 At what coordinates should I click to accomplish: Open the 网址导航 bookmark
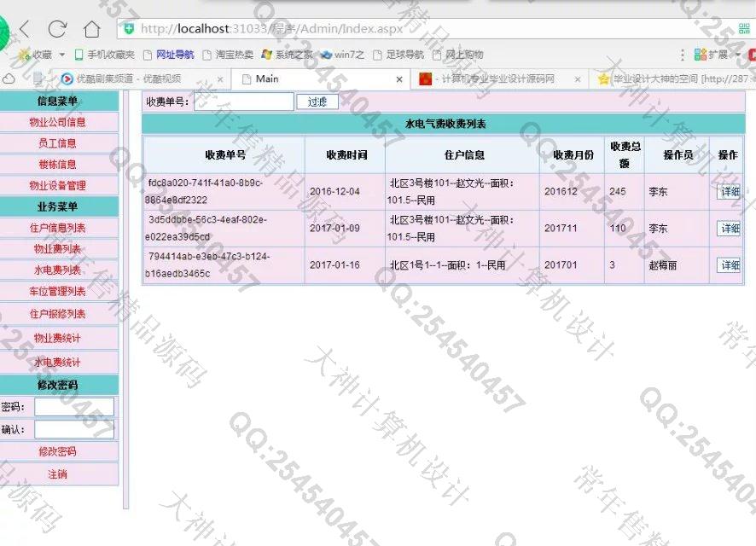169,55
